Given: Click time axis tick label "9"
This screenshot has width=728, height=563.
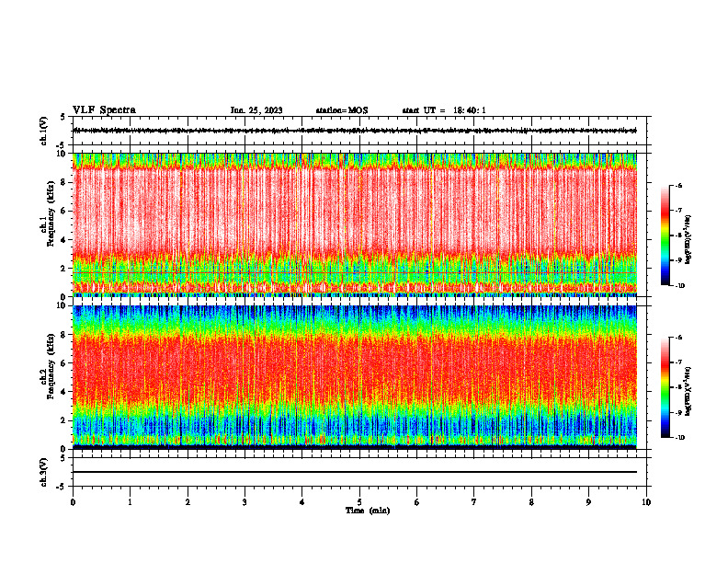Looking at the screenshot, I should (588, 502).
